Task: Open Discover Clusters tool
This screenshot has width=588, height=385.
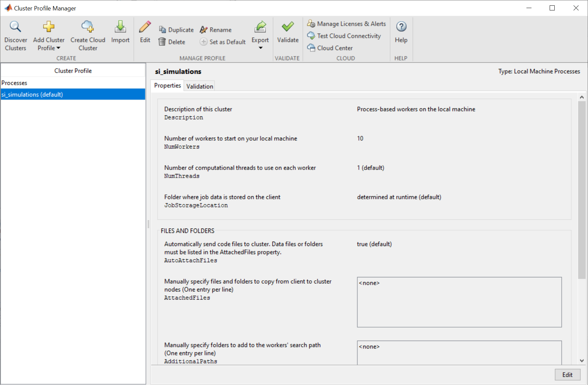Action: pyautogui.click(x=15, y=36)
